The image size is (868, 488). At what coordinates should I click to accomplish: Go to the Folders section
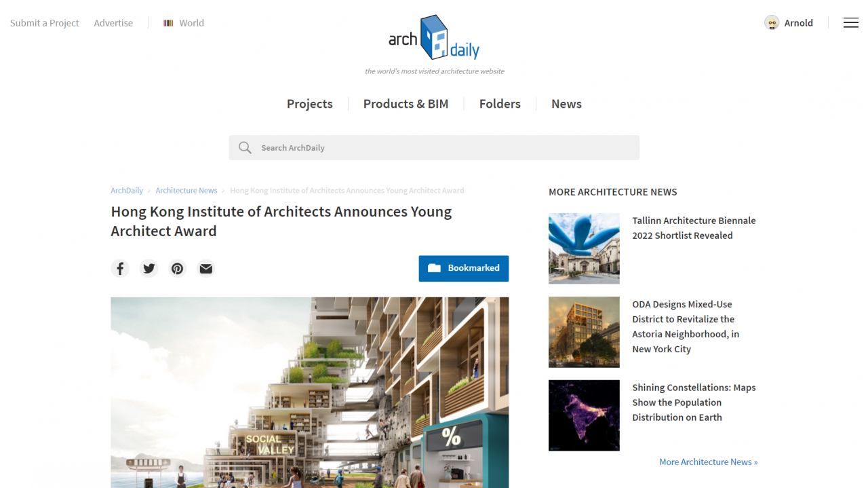tap(500, 104)
